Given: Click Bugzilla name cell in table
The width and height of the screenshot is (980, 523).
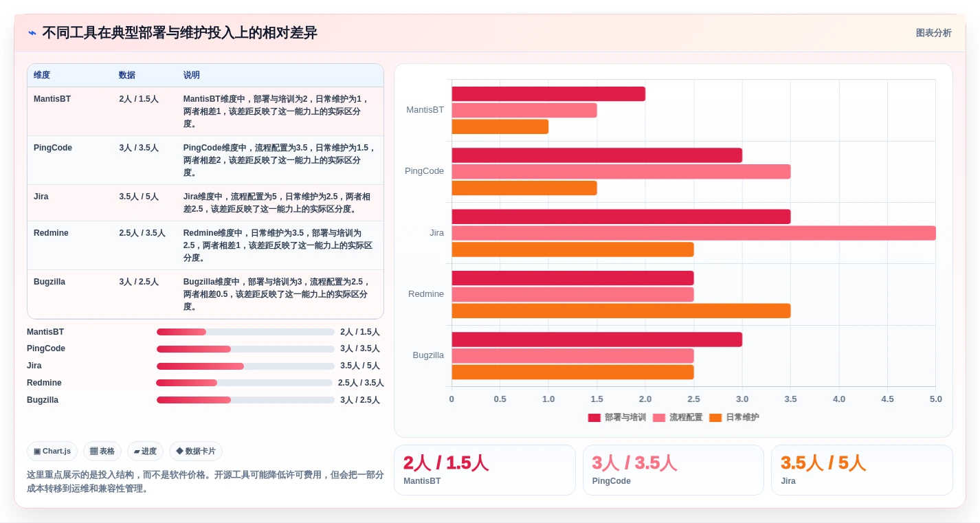Looking at the screenshot, I should click(49, 282).
